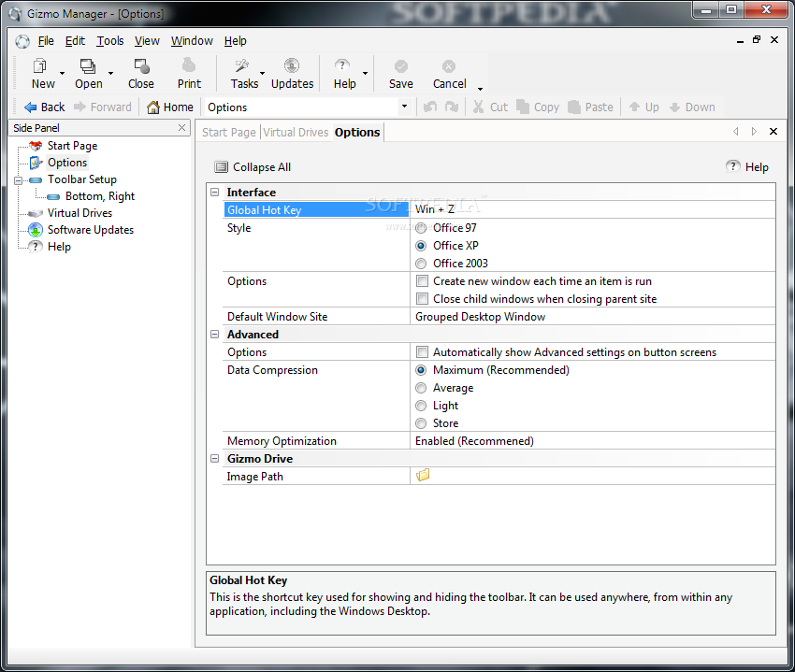Select Light compression
This screenshot has width=795, height=672.
click(x=421, y=406)
